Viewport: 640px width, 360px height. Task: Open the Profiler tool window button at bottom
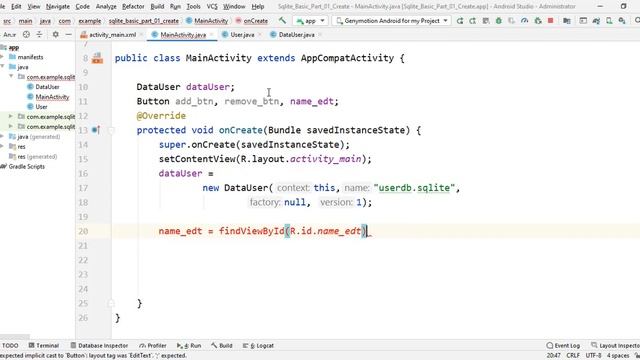click(153, 345)
